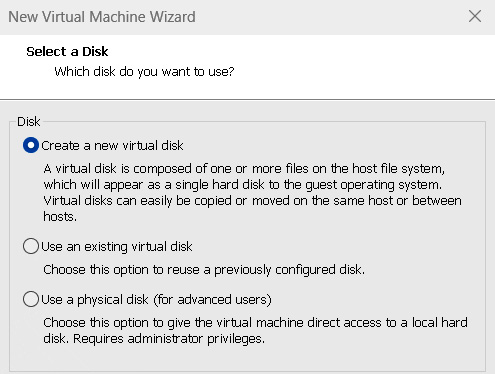
Task: Click the direct access to a local hard description line
Action: 255,323
